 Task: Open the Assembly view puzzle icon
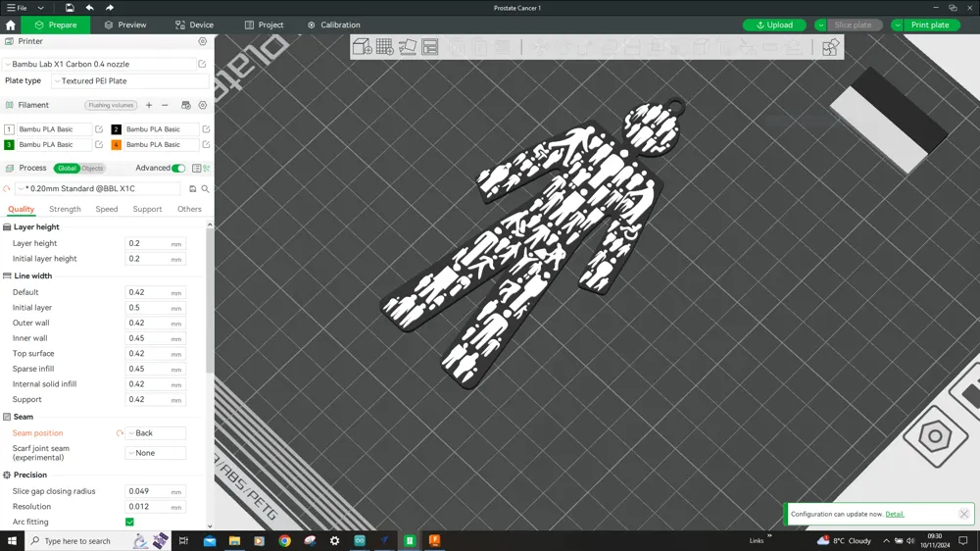(830, 47)
